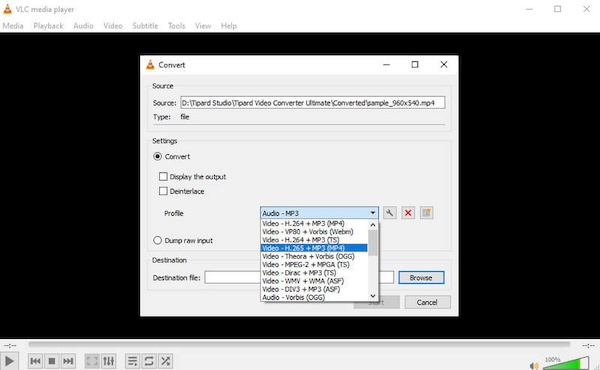Click the profile list scroll up arrow
Viewport: 600px width, 370px height.
click(x=373, y=225)
